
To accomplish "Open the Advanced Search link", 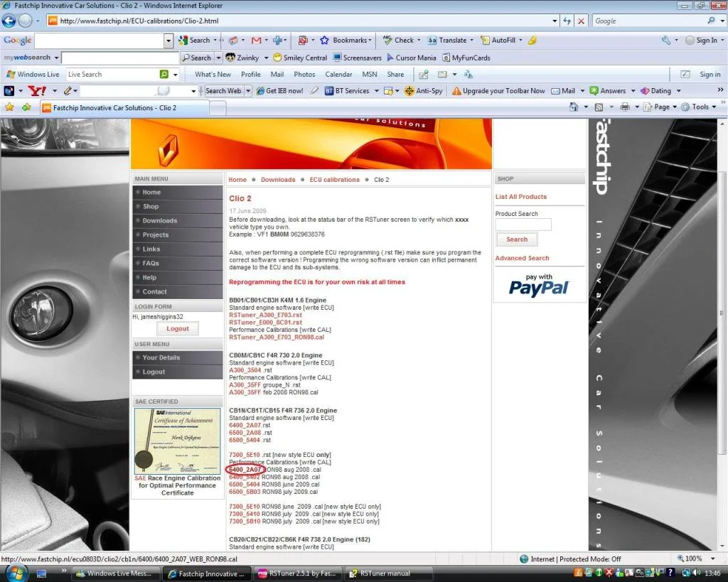I will tap(522, 258).
